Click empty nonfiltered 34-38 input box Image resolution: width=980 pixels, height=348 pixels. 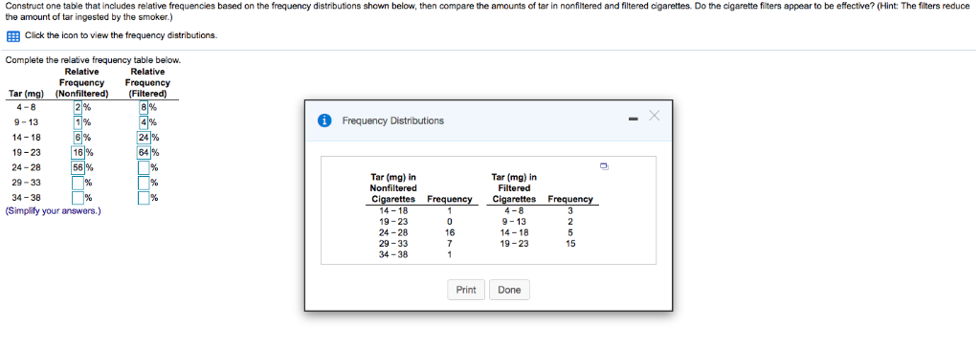click(78, 198)
